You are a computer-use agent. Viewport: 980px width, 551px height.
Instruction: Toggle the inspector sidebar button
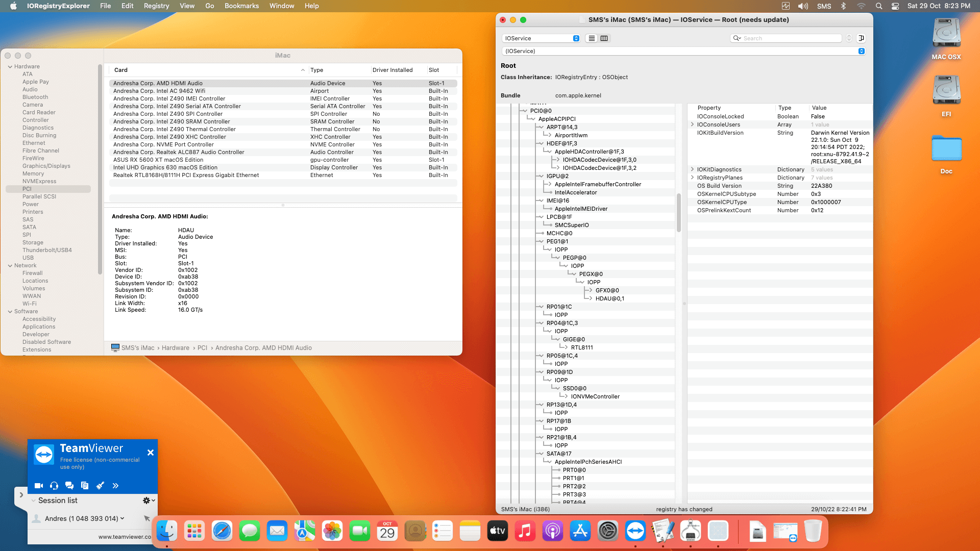tap(861, 38)
